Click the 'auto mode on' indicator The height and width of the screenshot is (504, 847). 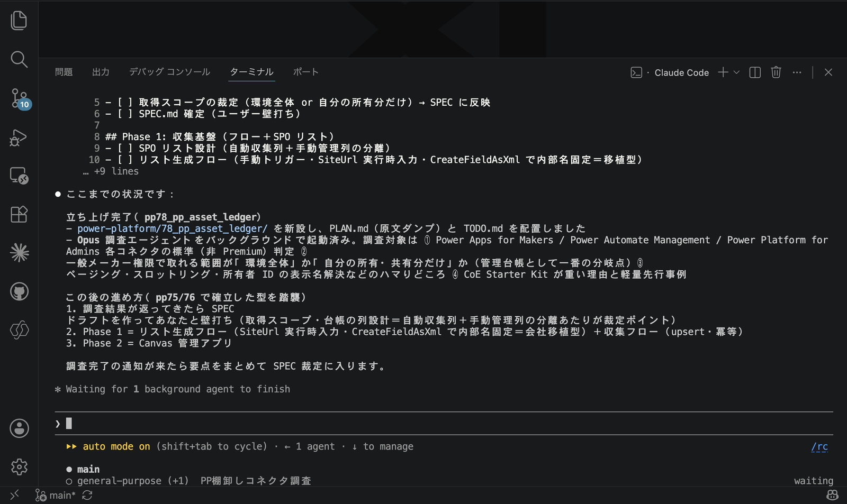point(116,446)
